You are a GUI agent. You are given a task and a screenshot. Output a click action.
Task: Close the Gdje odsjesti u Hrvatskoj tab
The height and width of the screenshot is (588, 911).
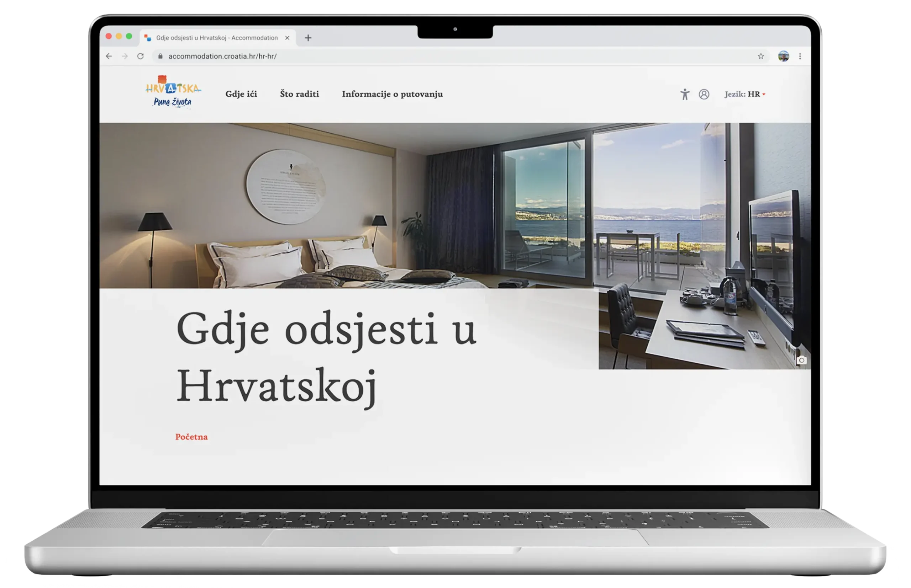point(288,38)
